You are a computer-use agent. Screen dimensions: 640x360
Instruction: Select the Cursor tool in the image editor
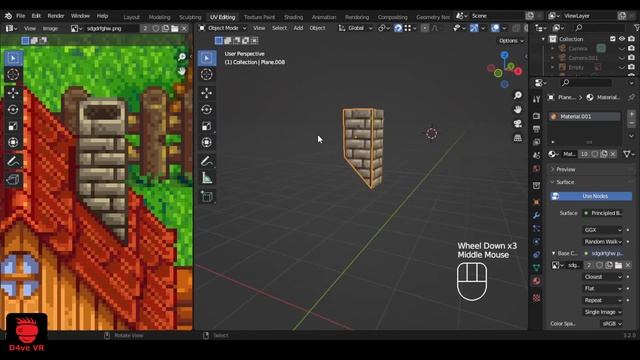tap(13, 74)
